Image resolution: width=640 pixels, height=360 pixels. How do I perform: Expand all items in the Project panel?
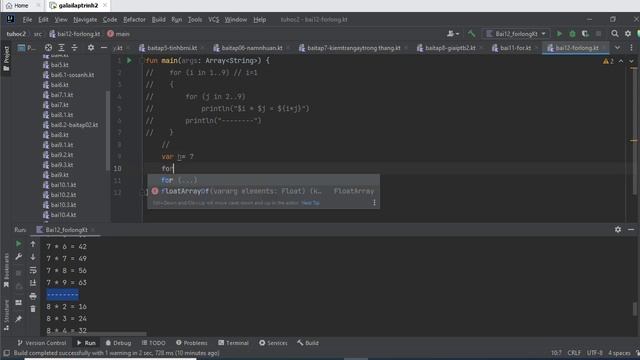61,48
